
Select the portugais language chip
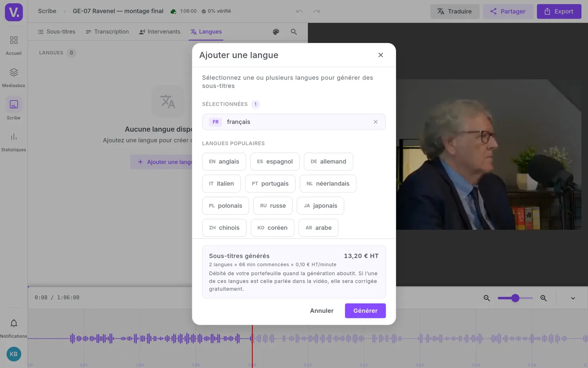pos(270,184)
